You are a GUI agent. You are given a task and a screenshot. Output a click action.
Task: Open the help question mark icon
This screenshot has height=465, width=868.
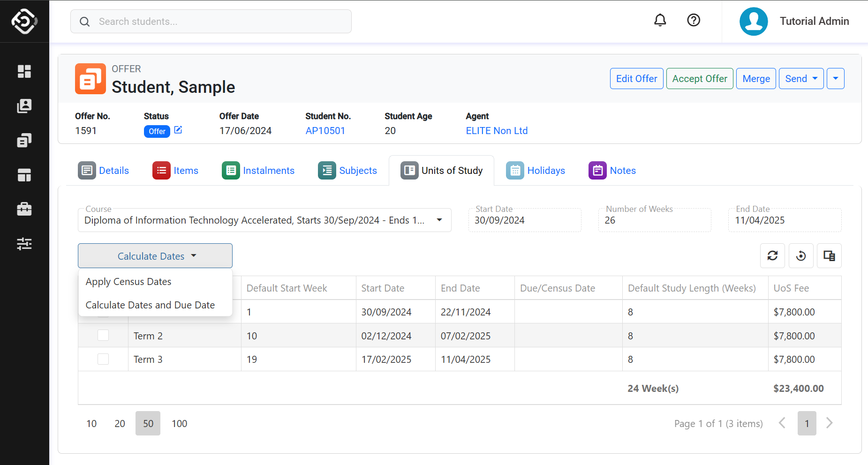coord(693,20)
